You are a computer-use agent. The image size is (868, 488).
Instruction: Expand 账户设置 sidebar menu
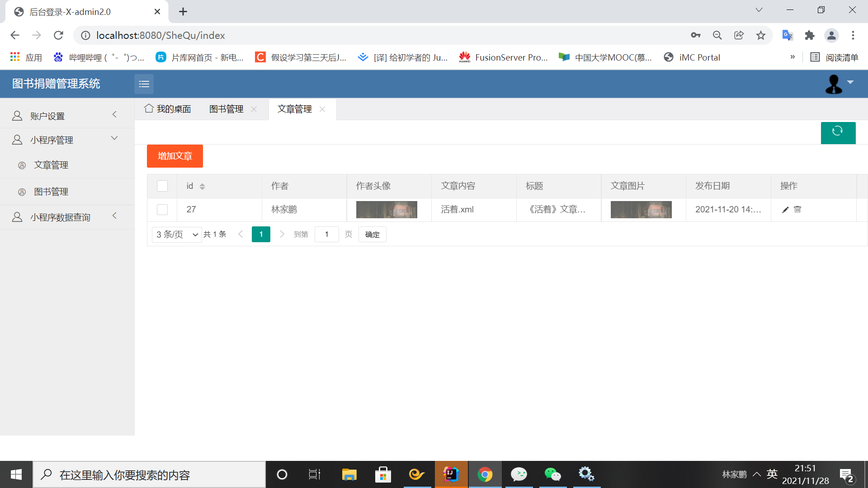click(x=67, y=116)
